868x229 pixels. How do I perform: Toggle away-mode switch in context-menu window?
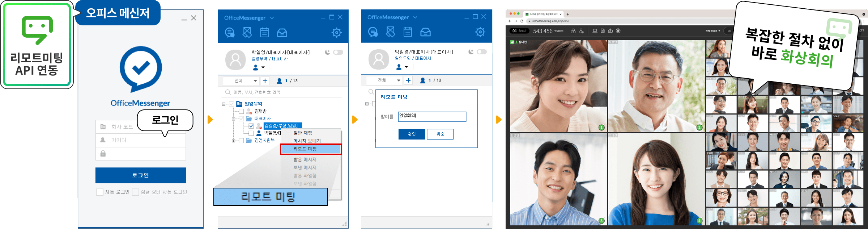[x=338, y=52]
